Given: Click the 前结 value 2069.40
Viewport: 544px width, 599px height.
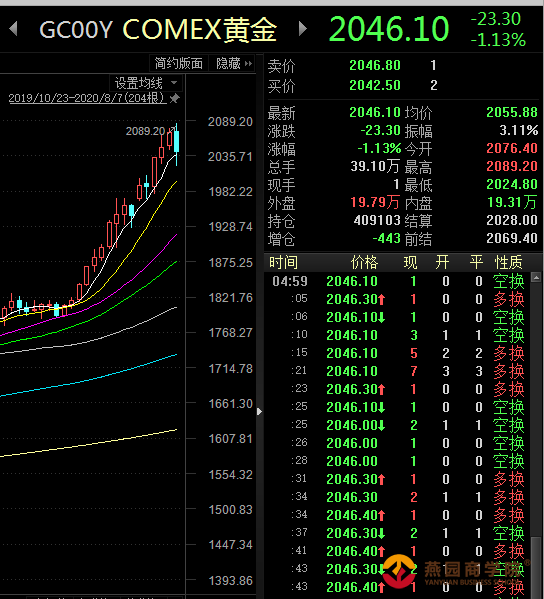Looking at the screenshot, I should tap(512, 238).
